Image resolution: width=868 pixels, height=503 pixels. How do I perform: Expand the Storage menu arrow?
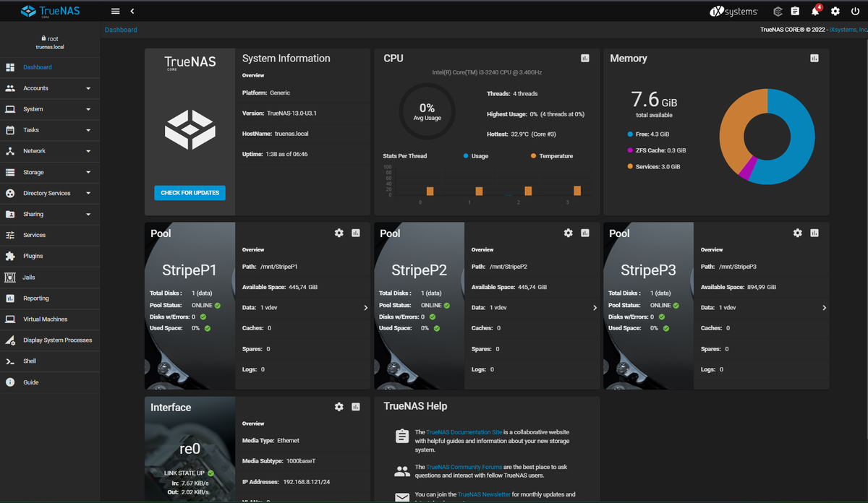(x=88, y=172)
